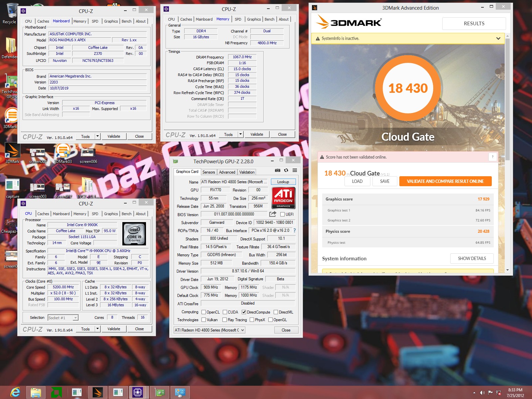Click the taskbar clock showing 8:33 PM
This screenshot has height=399, width=532.
(515, 393)
